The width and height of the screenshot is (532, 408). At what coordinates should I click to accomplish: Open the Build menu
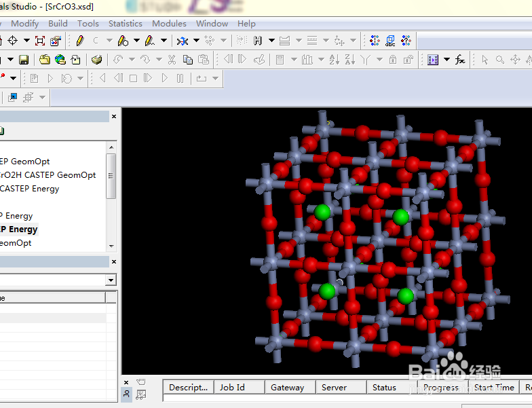tap(58, 24)
